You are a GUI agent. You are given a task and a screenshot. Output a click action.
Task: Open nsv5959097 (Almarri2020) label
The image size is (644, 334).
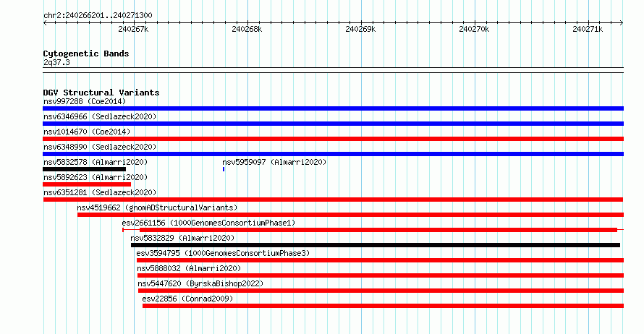(x=274, y=162)
